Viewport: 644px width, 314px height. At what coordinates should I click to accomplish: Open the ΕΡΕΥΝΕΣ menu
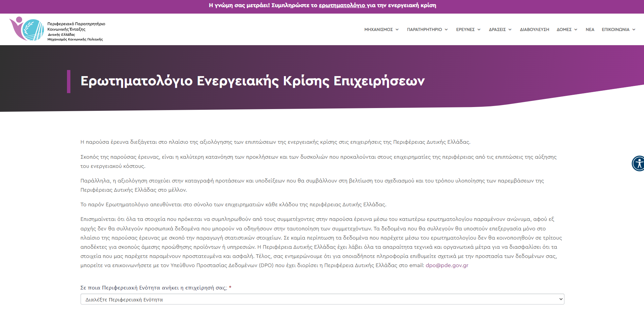click(x=465, y=30)
